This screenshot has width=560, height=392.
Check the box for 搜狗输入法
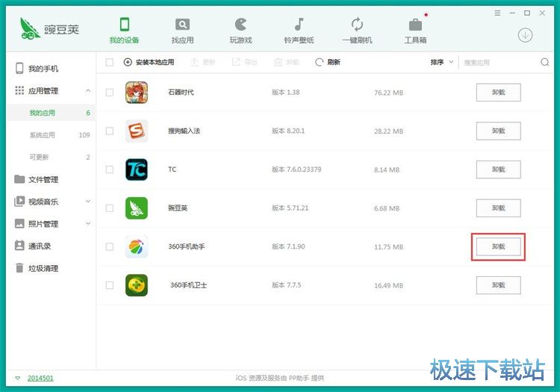110,131
